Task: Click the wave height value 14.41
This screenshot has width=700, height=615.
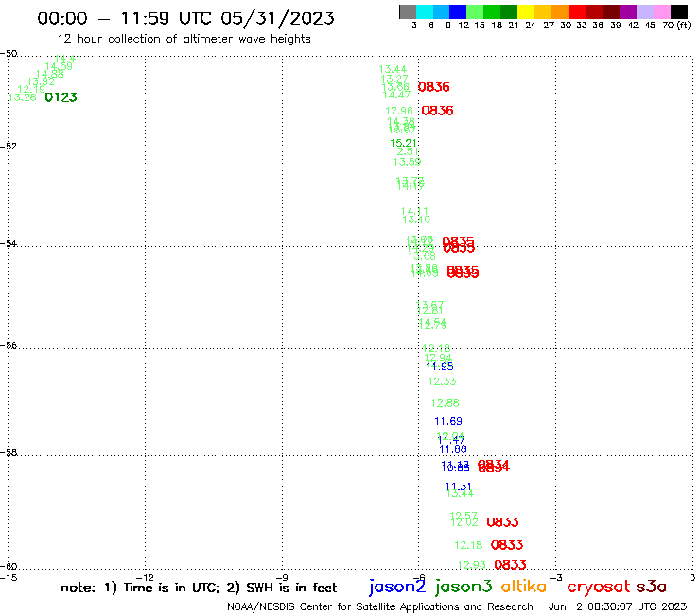Action: [67, 59]
